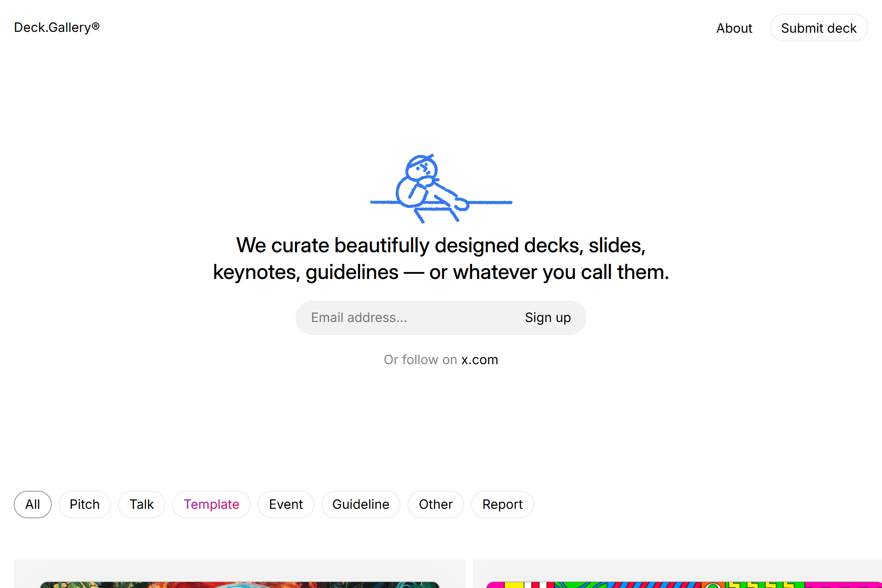Filter decks by Other category
The image size is (882, 588).
tap(435, 504)
